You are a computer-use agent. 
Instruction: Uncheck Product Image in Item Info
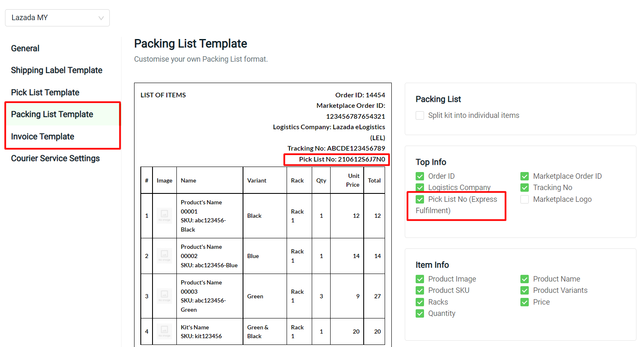coord(419,279)
